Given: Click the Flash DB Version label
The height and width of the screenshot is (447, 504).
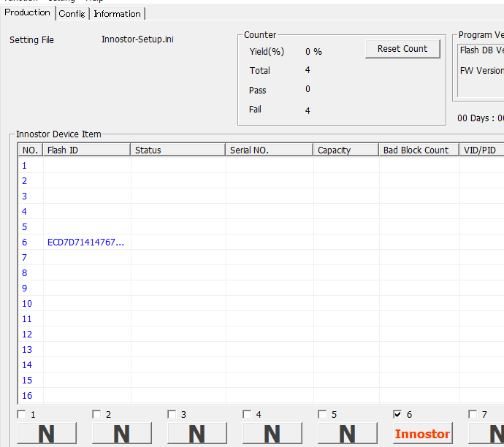Looking at the screenshot, I should coord(482,50).
